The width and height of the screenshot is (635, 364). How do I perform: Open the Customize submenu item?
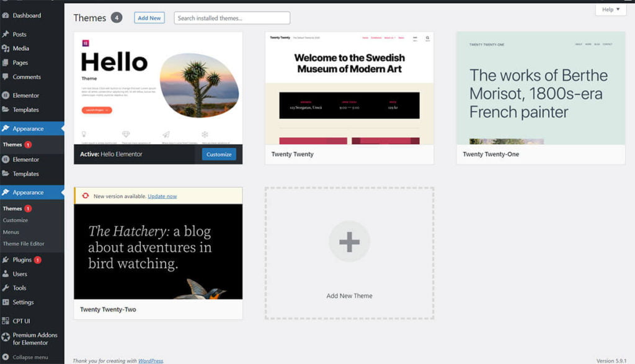point(16,220)
